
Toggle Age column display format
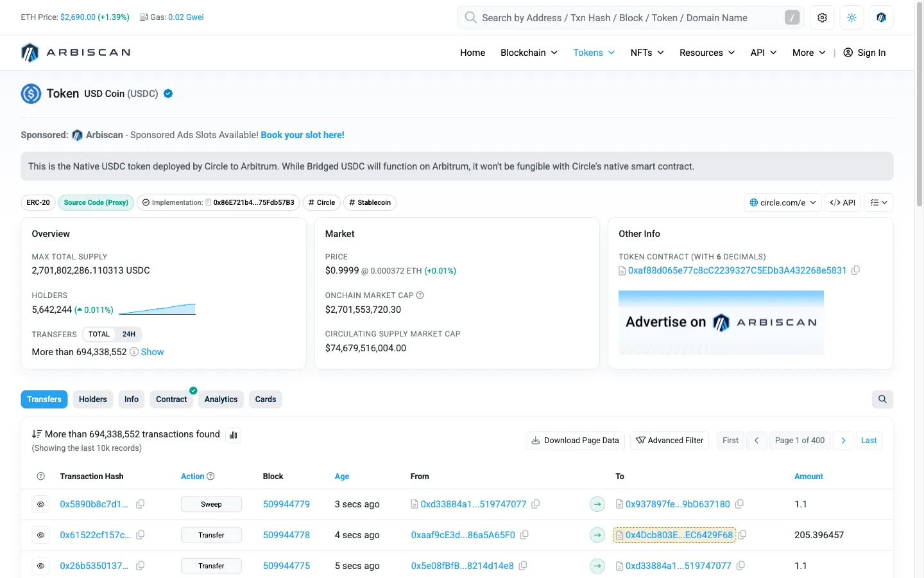(x=342, y=477)
